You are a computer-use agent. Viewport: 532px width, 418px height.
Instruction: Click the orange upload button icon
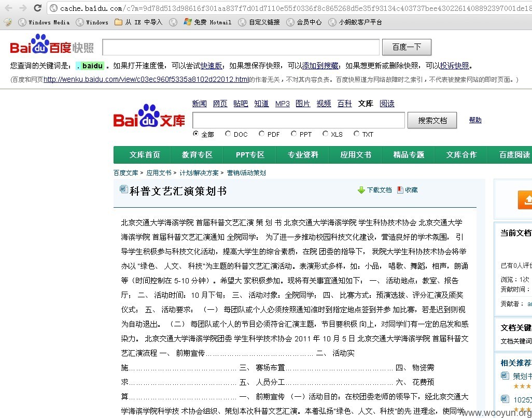(x=525, y=200)
